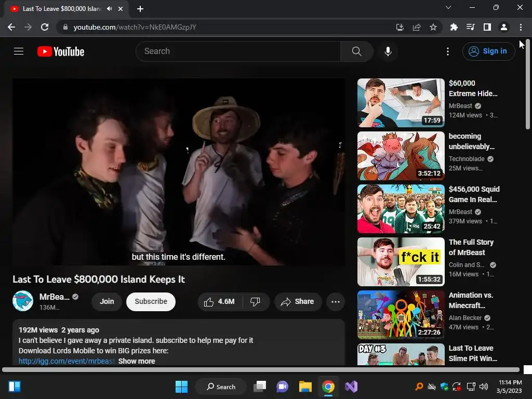The image size is (532, 399).
Task: Expand the description with Show more
Action: tap(137, 361)
